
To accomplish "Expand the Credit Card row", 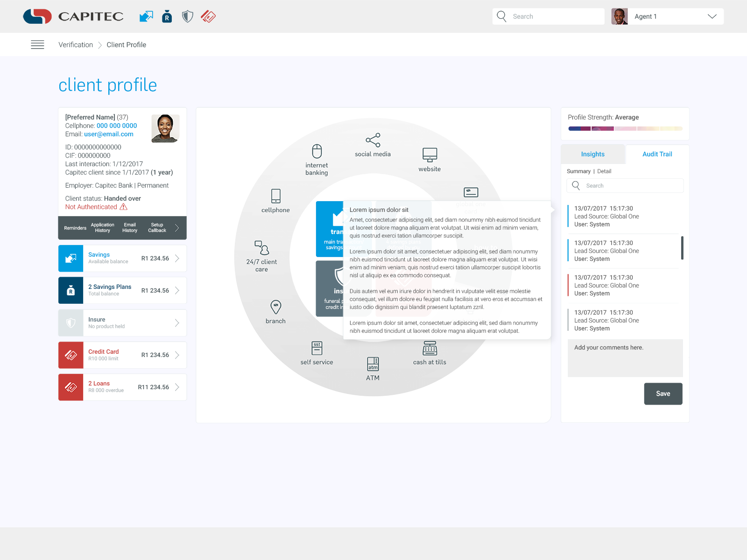I will click(177, 355).
